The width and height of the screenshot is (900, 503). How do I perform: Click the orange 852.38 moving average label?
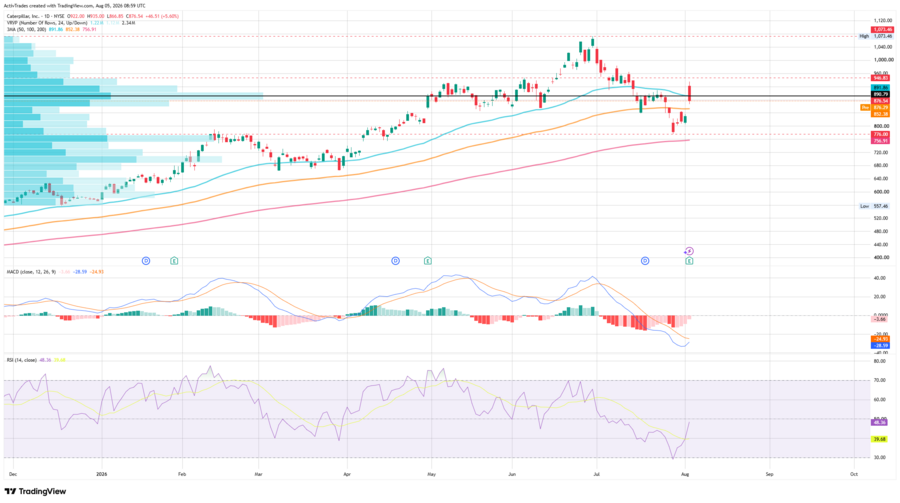click(x=880, y=114)
